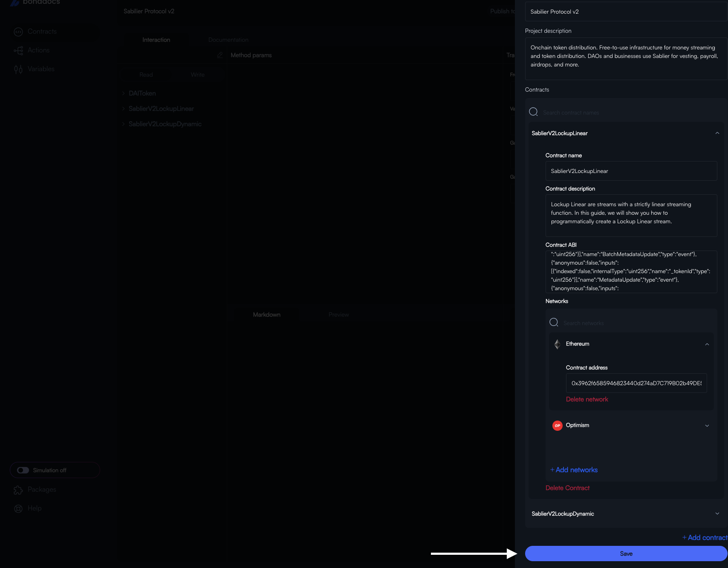
Task: Open the Markdown editor tab
Action: pos(266,314)
